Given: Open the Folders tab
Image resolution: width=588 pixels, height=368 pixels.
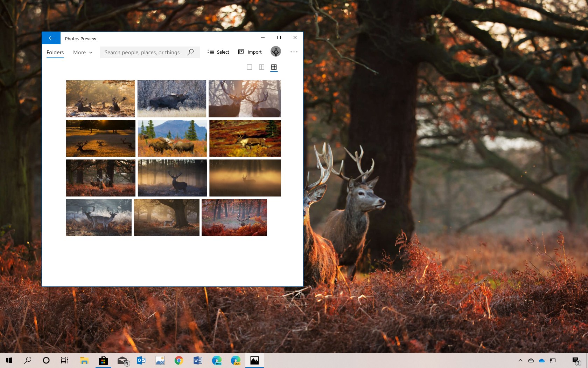Looking at the screenshot, I should pos(55,53).
